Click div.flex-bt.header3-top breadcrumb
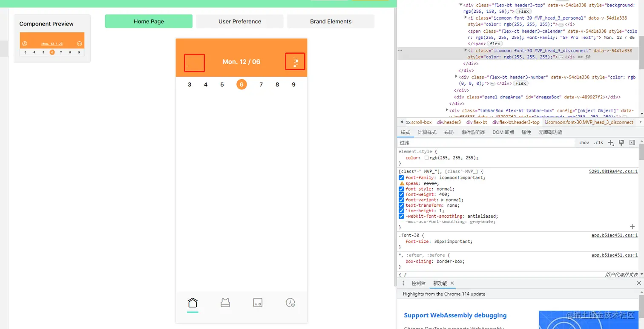The width and height of the screenshot is (644, 329). pyautogui.click(x=516, y=122)
